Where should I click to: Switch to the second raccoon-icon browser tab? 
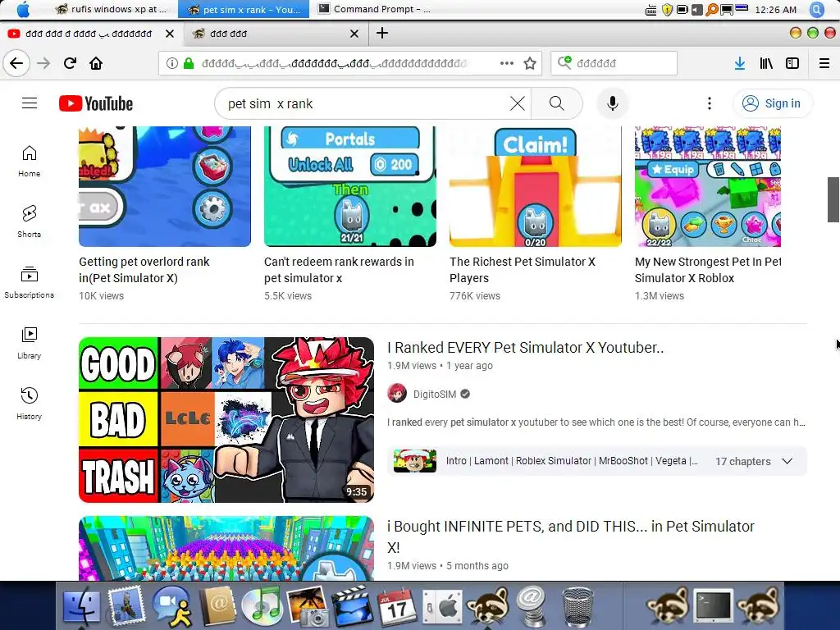pyautogui.click(x=276, y=33)
